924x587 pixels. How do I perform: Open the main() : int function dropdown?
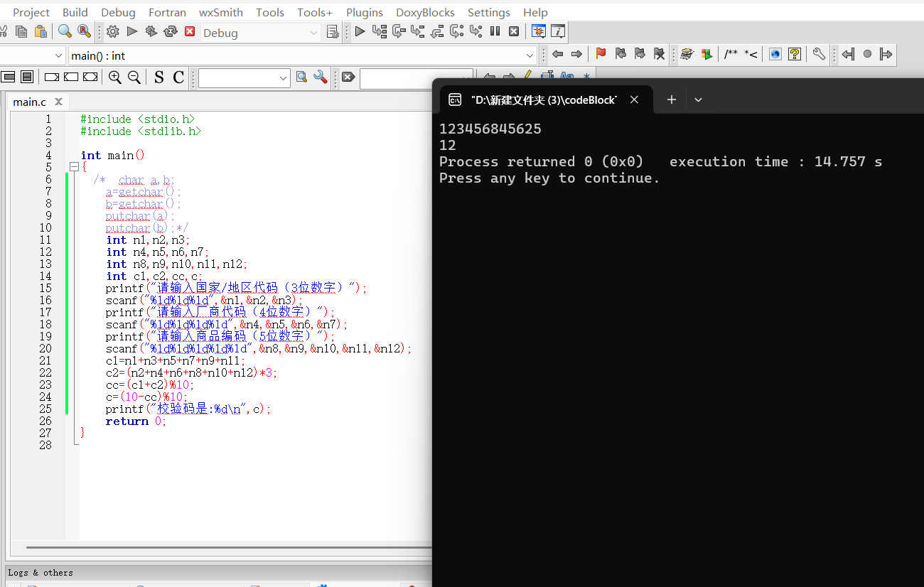point(530,55)
